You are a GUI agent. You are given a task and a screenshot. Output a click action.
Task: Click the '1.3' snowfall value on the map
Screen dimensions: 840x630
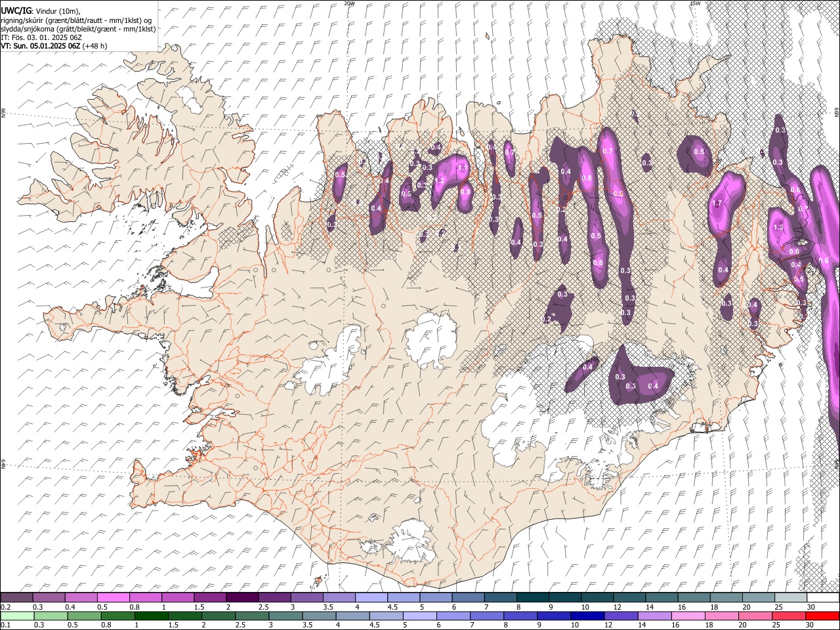779,227
